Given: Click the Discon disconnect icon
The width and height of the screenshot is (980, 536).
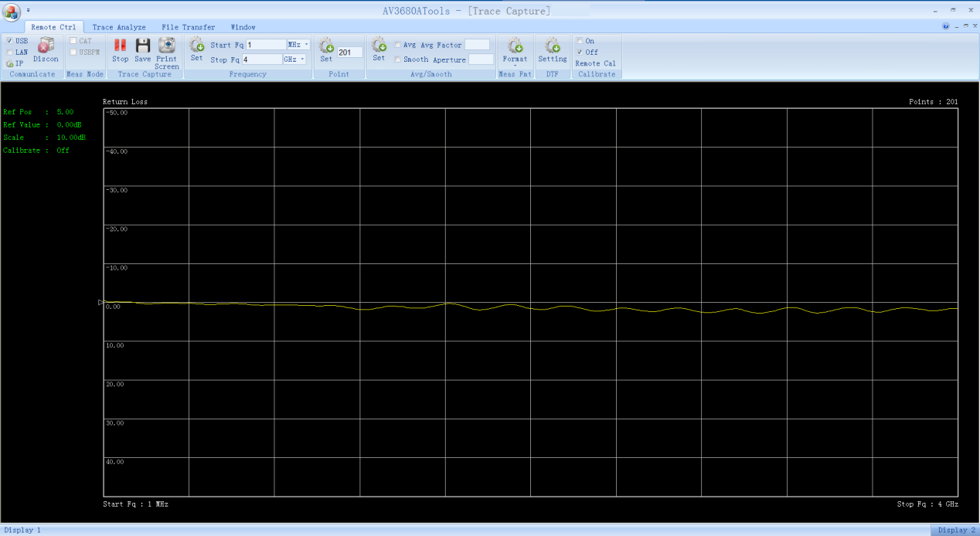Looking at the screenshot, I should click(46, 46).
